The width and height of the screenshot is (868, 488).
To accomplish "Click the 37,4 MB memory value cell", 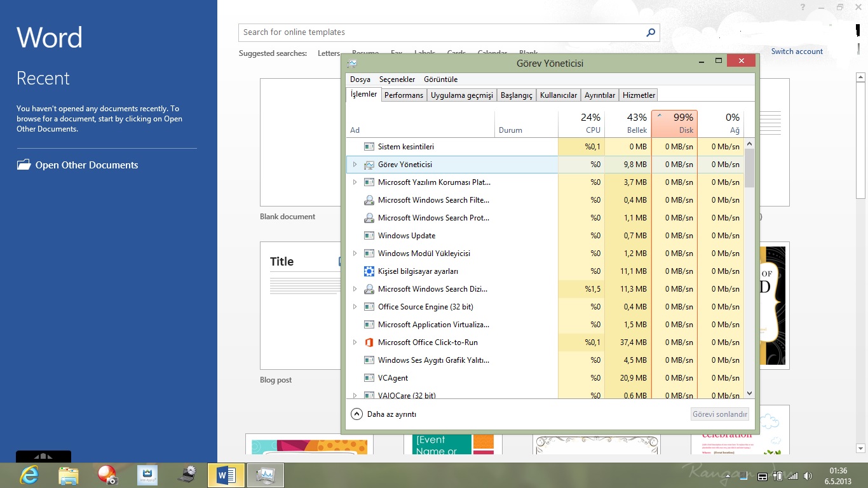I will coord(628,342).
